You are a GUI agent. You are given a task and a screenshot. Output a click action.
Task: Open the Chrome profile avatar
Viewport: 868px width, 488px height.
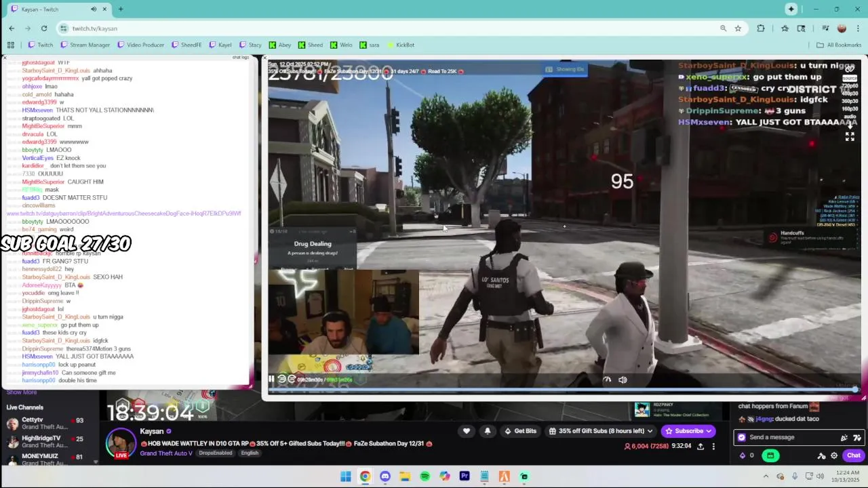click(x=842, y=28)
